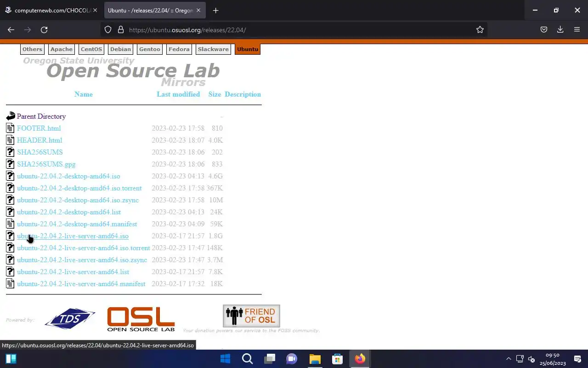This screenshot has width=588, height=368.
Task: Open FOOTER.html link
Action: [x=39, y=128]
